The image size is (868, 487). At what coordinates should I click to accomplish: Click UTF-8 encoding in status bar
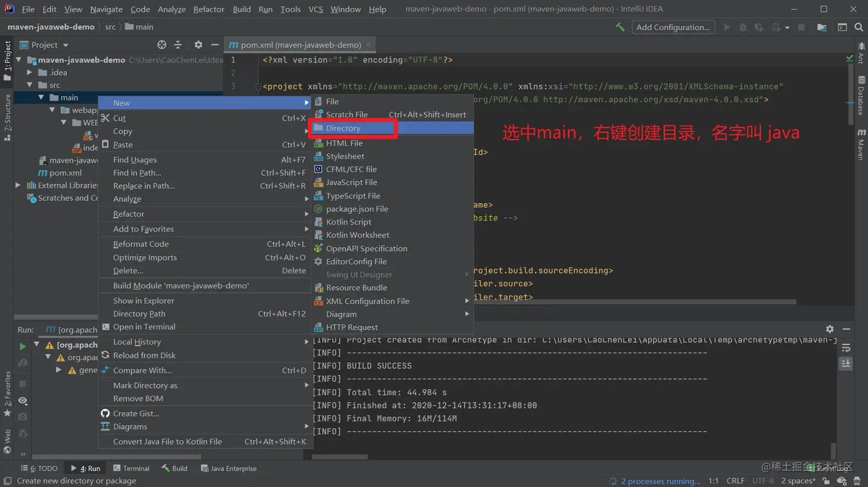pyautogui.click(x=763, y=481)
